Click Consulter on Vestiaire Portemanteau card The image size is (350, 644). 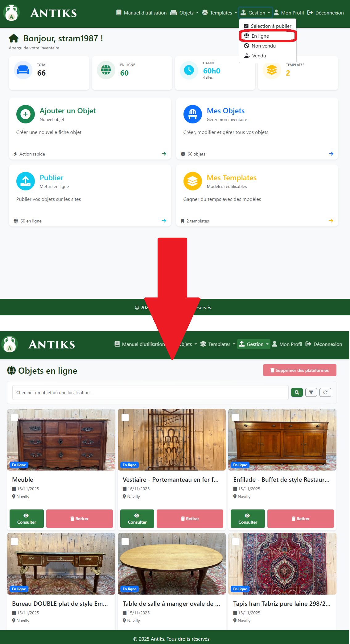coord(137,519)
